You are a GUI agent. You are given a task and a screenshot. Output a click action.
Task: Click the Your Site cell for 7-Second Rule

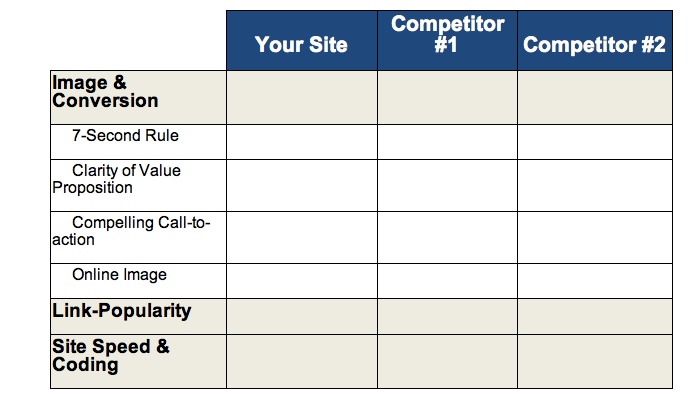(x=302, y=142)
